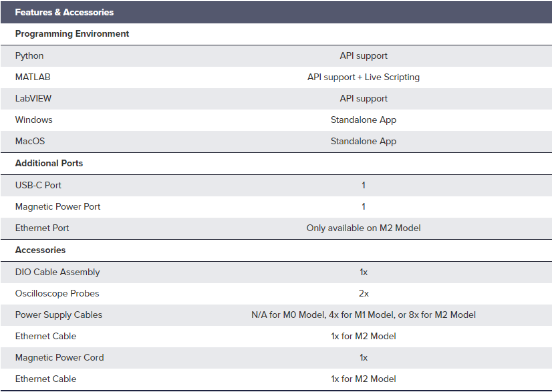
Task: Select the USB-C Port row
Action: [276, 186]
